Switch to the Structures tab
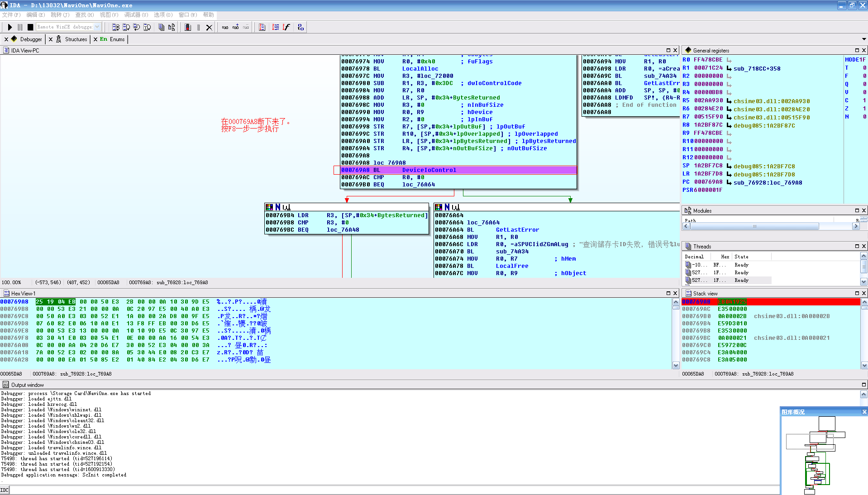 click(76, 39)
